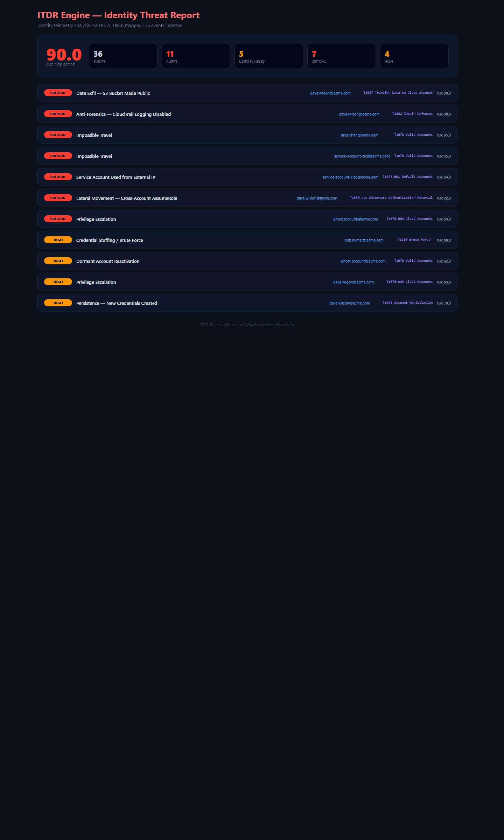This screenshot has height=840, width=504.
Task: Click the footer GitHub itdr-engine link
Action: point(259,325)
